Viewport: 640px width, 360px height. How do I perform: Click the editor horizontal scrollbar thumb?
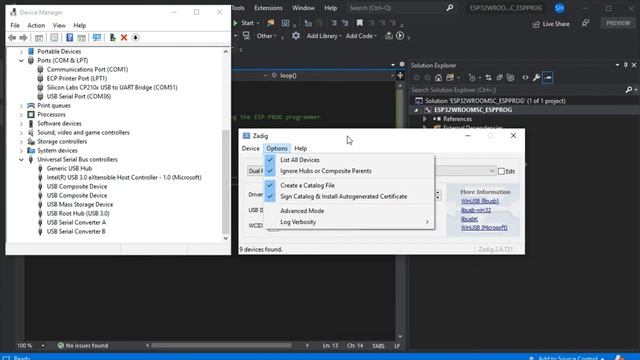[221, 345]
